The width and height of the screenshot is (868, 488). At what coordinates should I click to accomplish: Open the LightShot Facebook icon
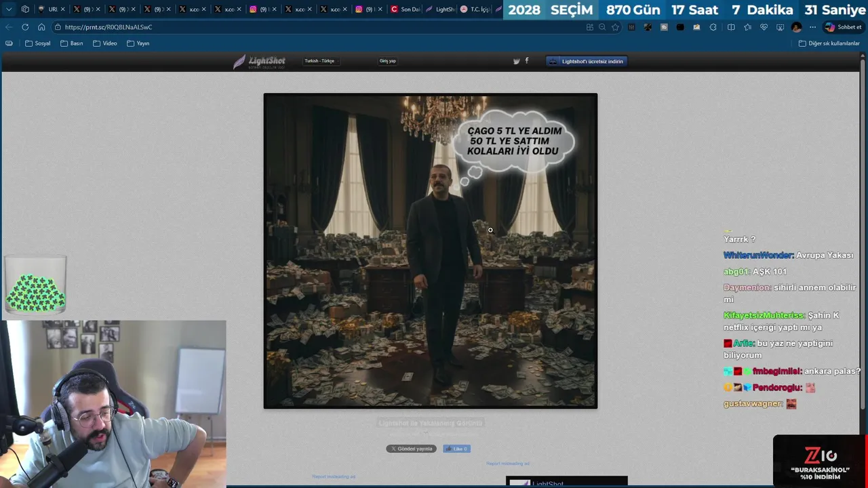(x=527, y=61)
